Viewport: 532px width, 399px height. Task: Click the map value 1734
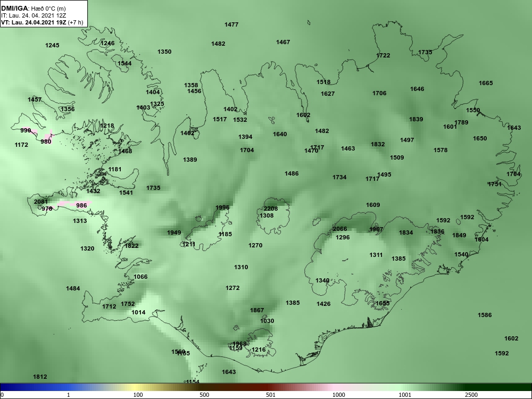(339, 177)
